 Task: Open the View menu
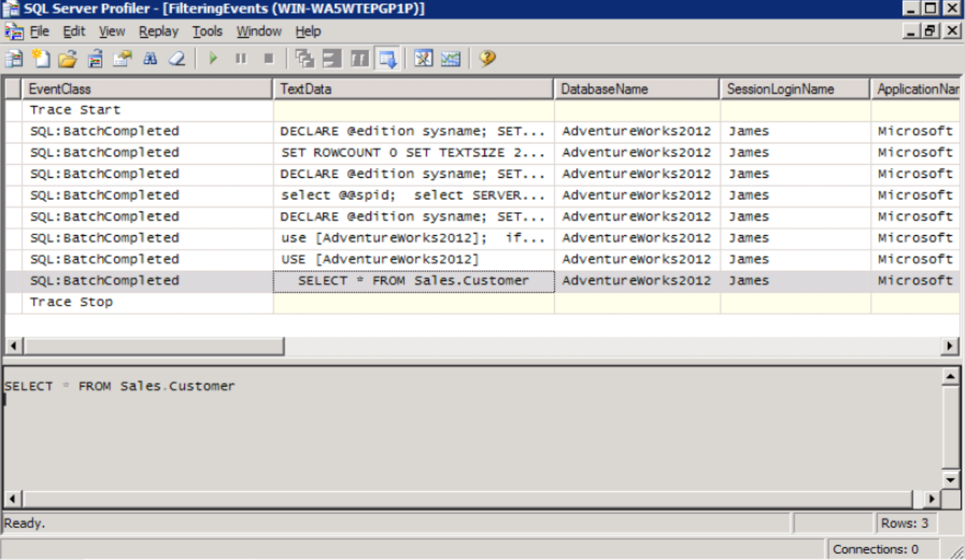coord(112,32)
